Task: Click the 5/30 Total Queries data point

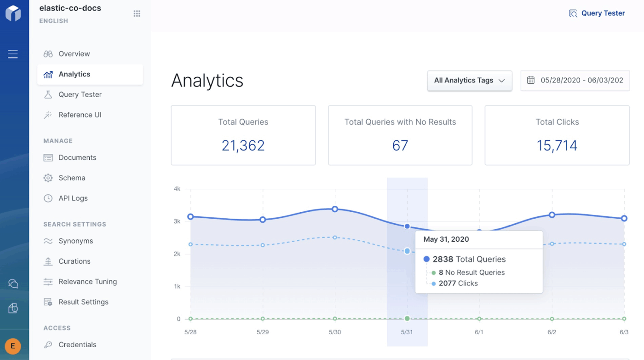Action: pyautogui.click(x=335, y=209)
